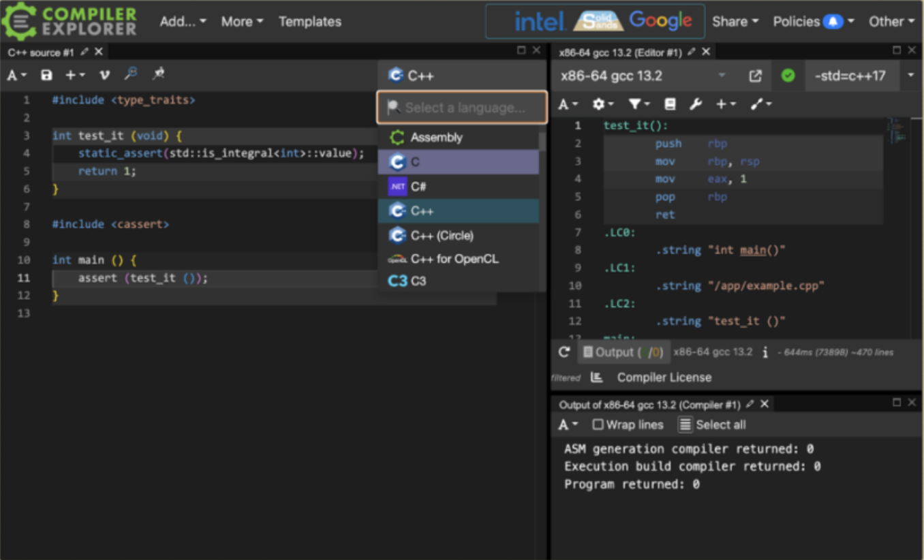Open compiler in new pop-out window icon
Image resolution: width=924 pixels, height=560 pixels.
pos(755,76)
